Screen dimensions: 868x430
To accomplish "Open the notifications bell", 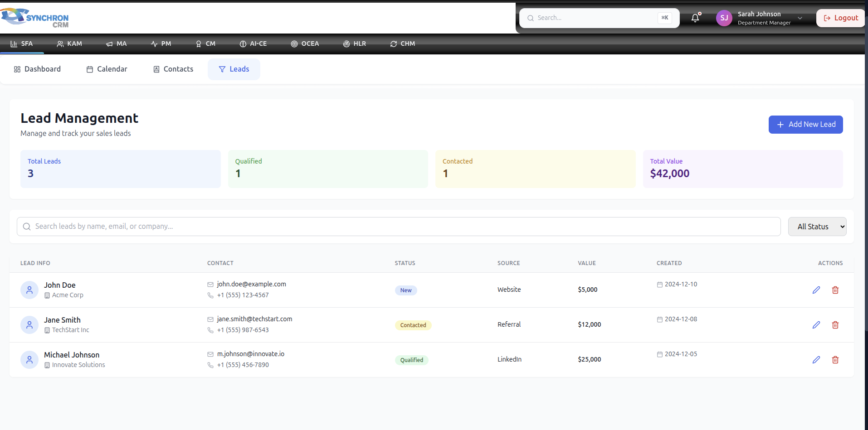I will [x=695, y=18].
